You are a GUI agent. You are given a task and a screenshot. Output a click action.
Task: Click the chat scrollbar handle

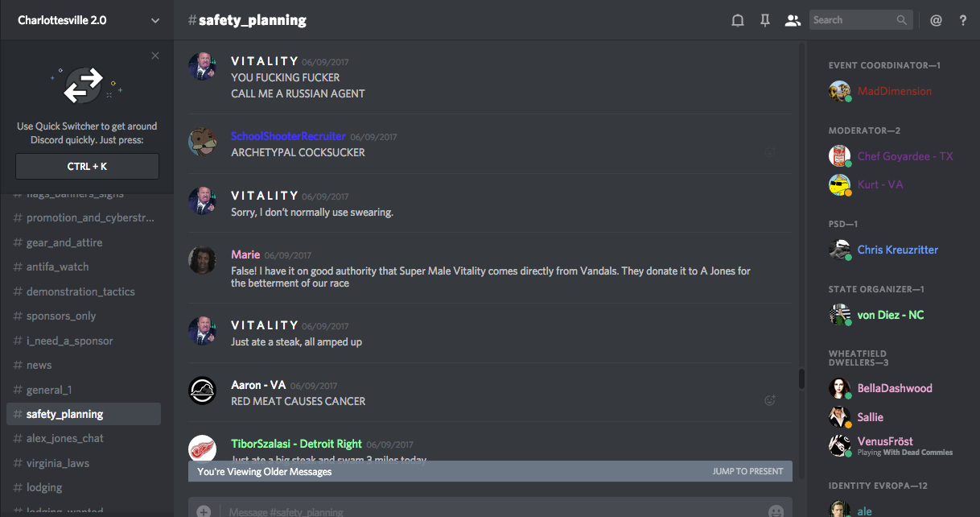pos(801,378)
